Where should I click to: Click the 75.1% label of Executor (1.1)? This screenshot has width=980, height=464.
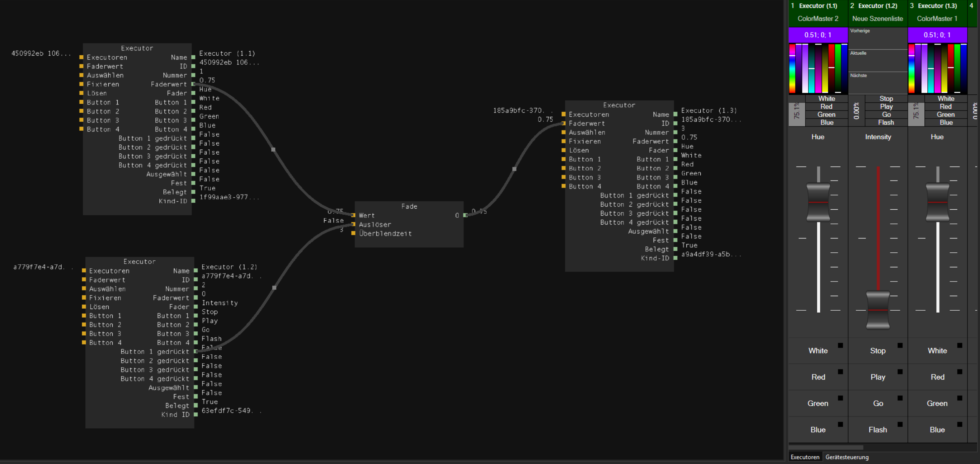[797, 111]
